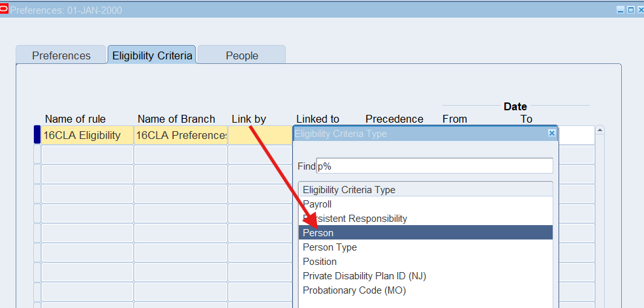
Task: Select the highlighted Person entry
Action: point(318,233)
